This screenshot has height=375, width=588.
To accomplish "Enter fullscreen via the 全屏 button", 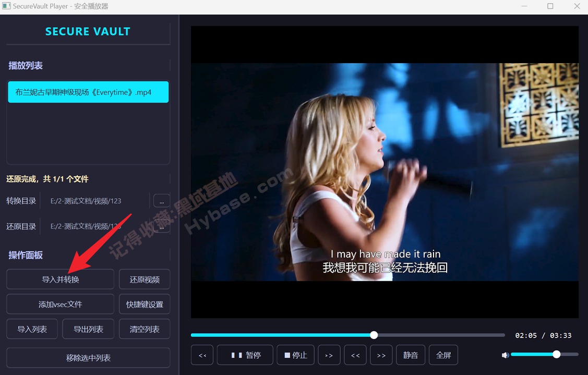I will (443, 355).
